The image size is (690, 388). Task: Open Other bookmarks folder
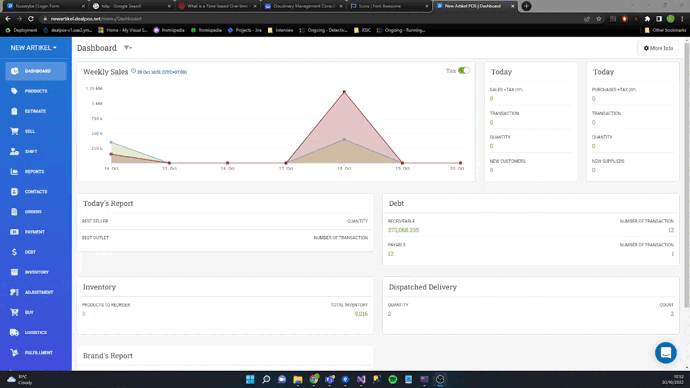tap(665, 30)
